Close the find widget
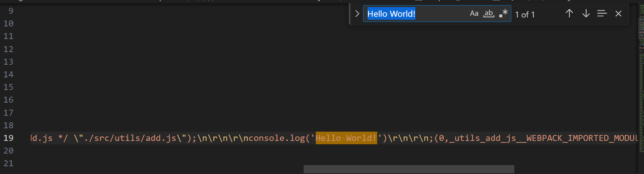Image resolution: width=644 pixels, height=174 pixels. [618, 14]
